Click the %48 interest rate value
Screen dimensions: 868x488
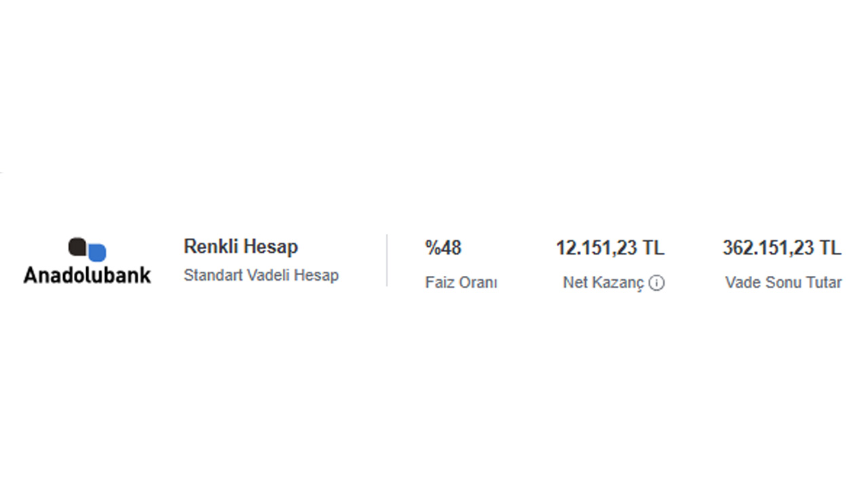pos(443,248)
